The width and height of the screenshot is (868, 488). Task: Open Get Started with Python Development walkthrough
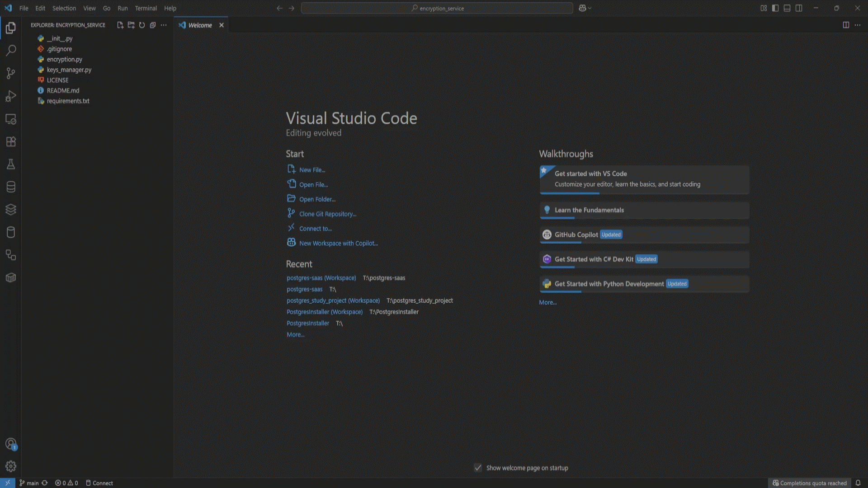click(x=645, y=284)
